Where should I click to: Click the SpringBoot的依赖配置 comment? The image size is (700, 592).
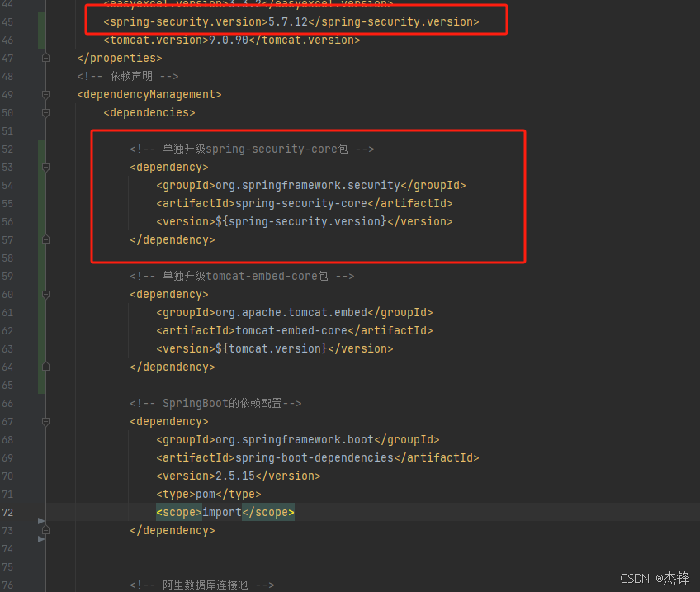215,404
